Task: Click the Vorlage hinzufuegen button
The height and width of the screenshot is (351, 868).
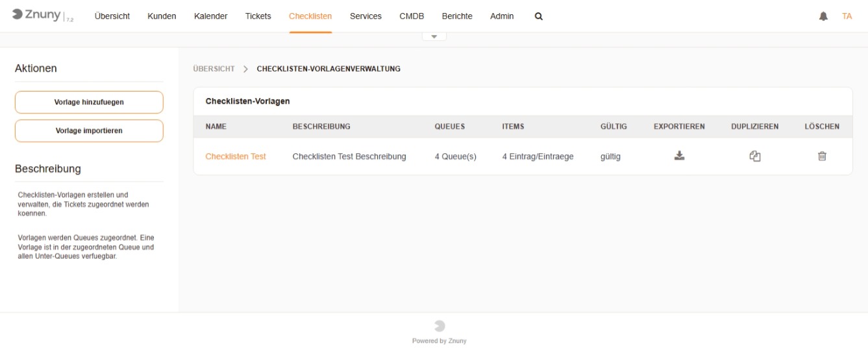Action: pos(89,103)
